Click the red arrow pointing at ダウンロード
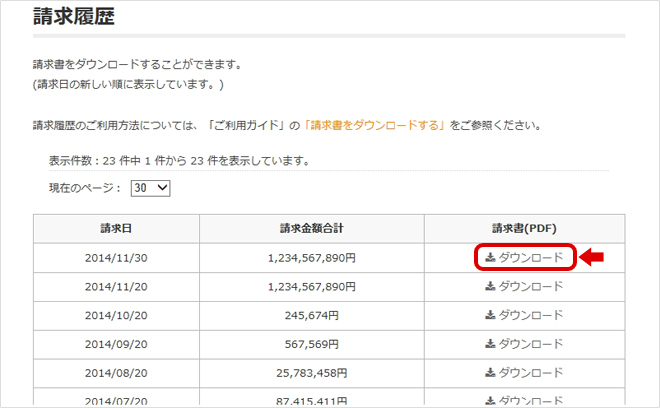Viewport: 660px width, 408px height. [593, 258]
